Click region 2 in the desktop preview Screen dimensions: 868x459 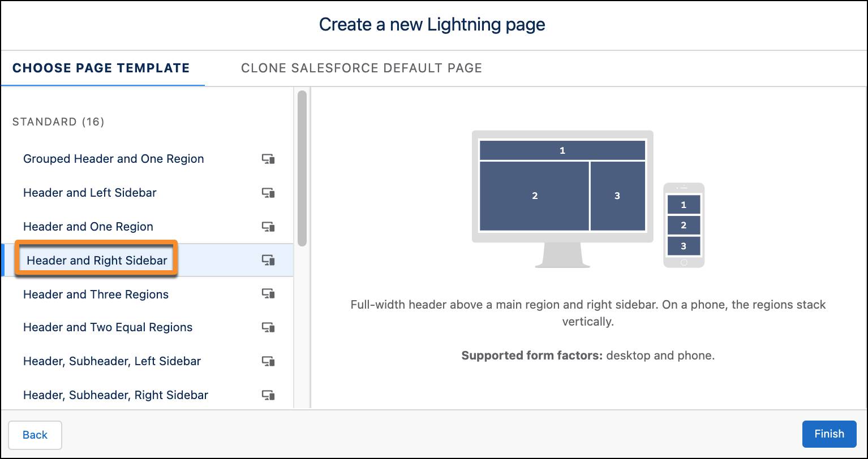(x=534, y=196)
